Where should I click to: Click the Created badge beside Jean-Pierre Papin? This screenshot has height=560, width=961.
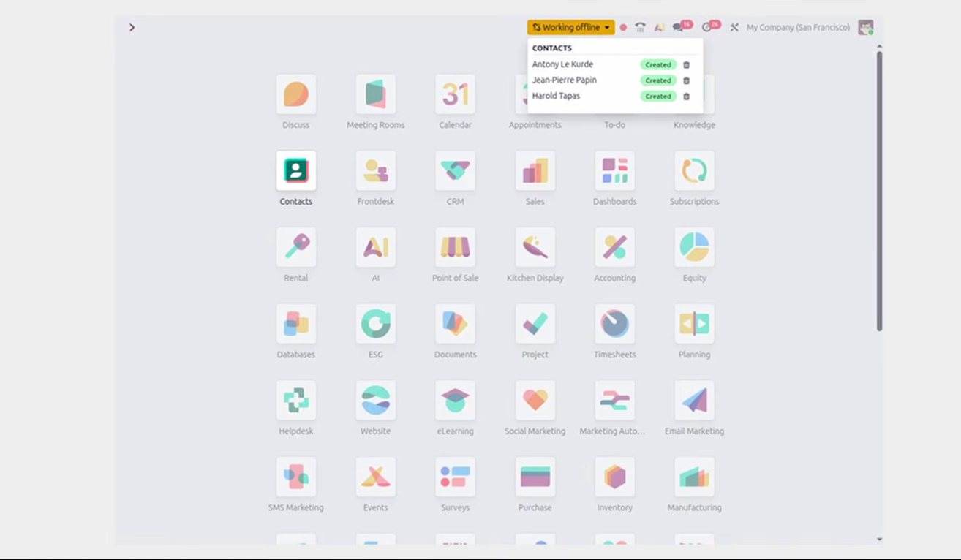tap(658, 80)
